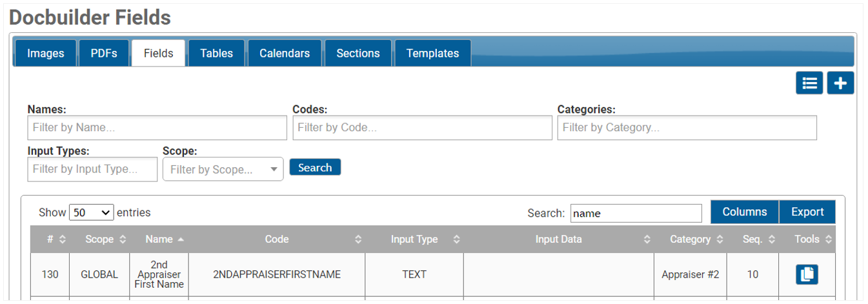
Task: Open the Templates tab
Action: [432, 54]
